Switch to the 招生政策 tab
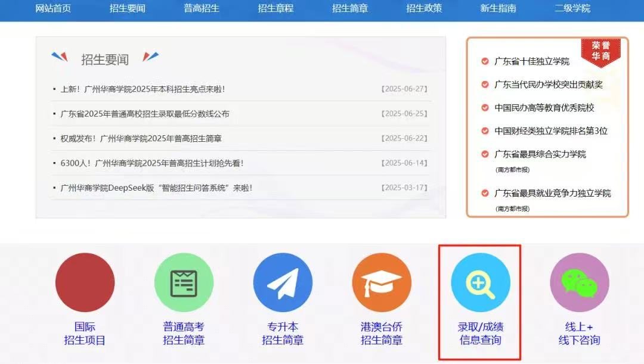 tap(424, 10)
